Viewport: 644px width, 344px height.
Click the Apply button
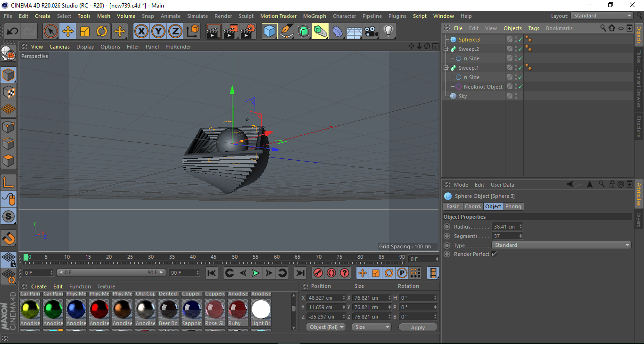pos(418,327)
